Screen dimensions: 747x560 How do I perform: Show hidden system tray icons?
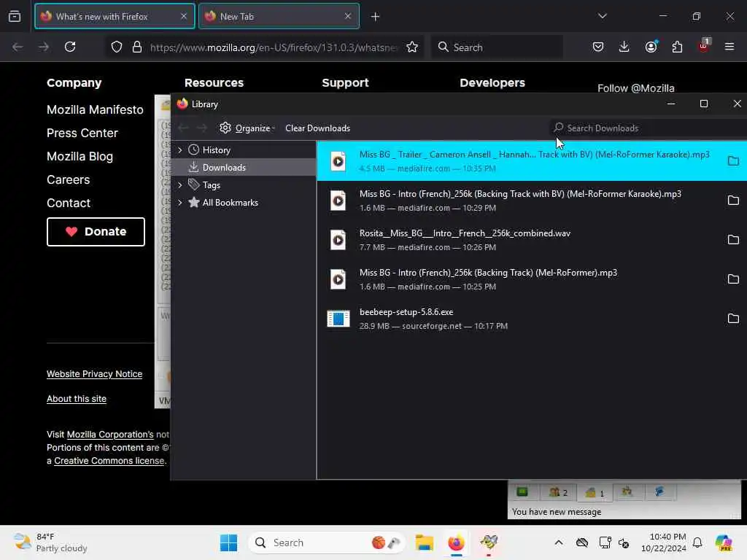(x=559, y=542)
